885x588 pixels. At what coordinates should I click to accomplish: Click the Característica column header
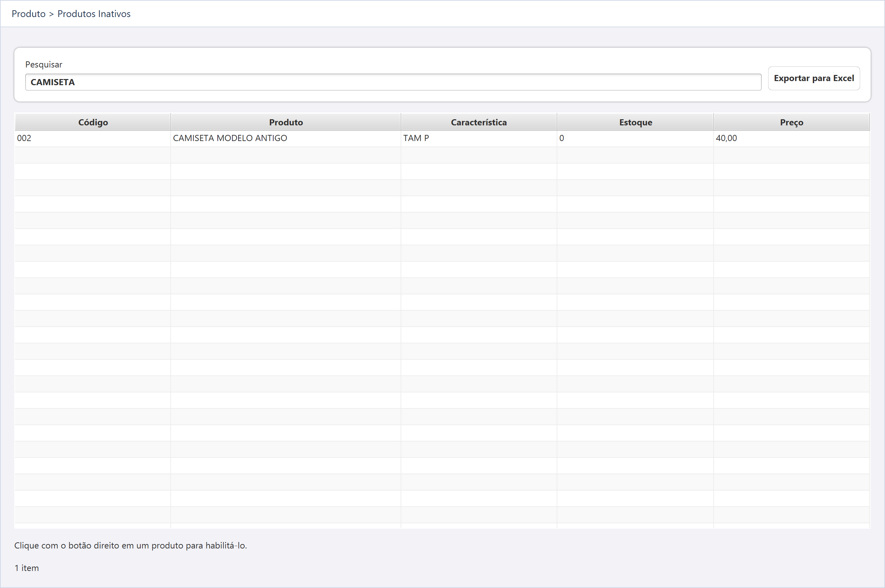[x=479, y=122]
